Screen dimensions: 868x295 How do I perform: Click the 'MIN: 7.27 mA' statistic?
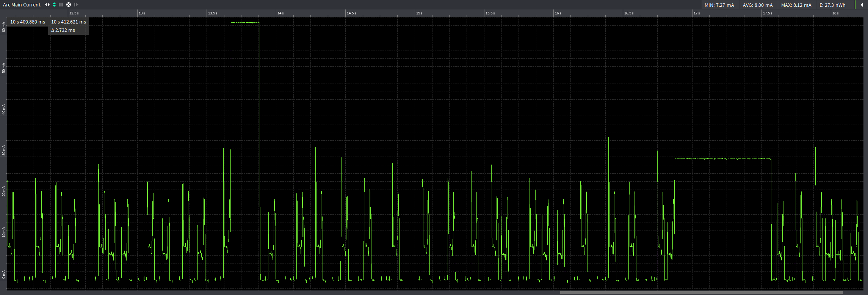719,5
